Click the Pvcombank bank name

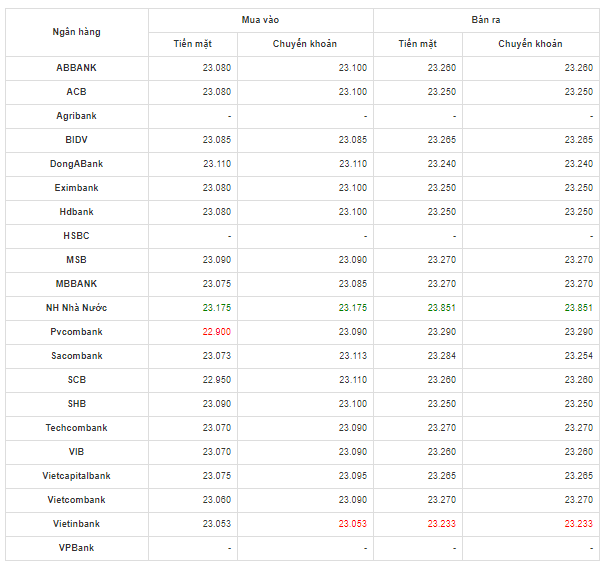tap(76, 332)
